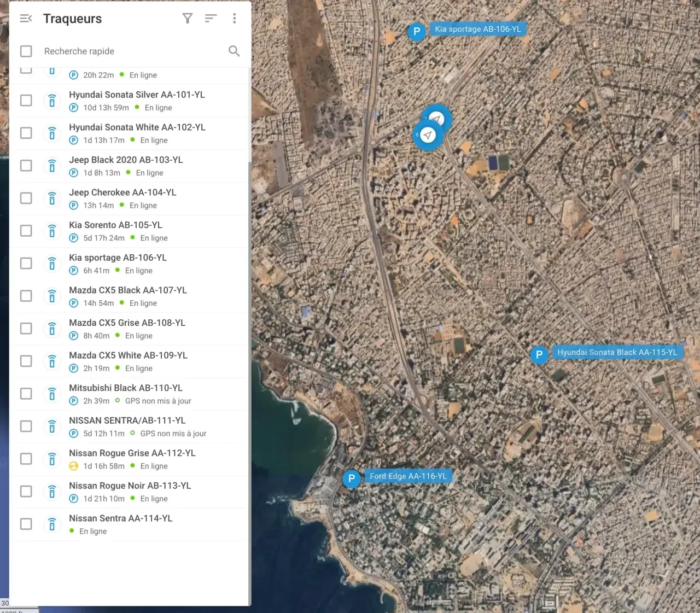Click tracker icon for Kia Sorento AB-105-YL
Screen dimensions: 700x613
click(52, 231)
